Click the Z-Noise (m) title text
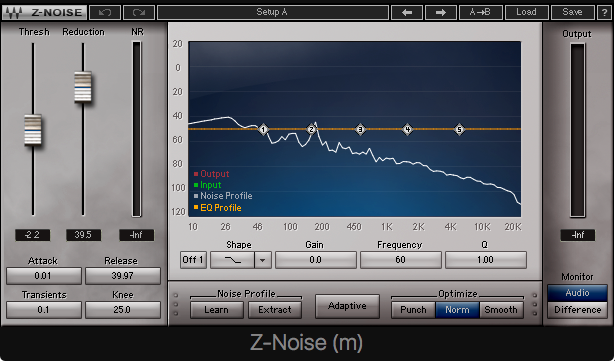The height and width of the screenshot is (361, 615). pos(306,343)
